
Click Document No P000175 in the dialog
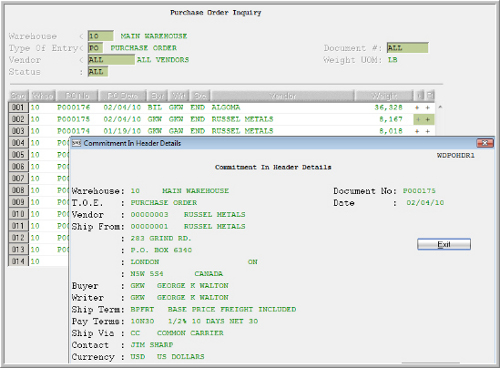point(419,191)
